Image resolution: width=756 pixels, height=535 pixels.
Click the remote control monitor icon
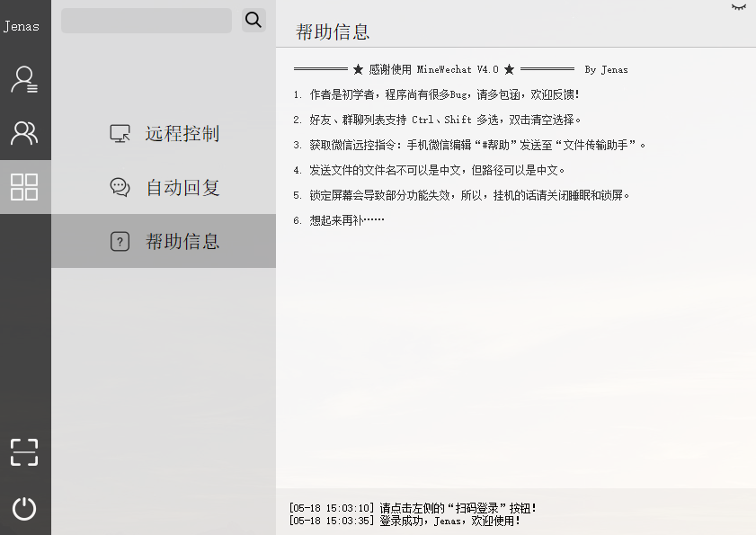[120, 134]
